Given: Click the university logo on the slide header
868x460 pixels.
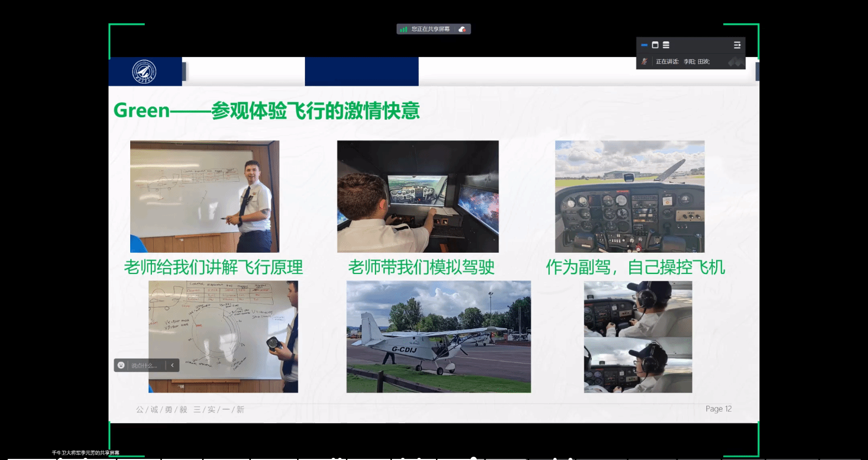Looking at the screenshot, I should (x=144, y=72).
